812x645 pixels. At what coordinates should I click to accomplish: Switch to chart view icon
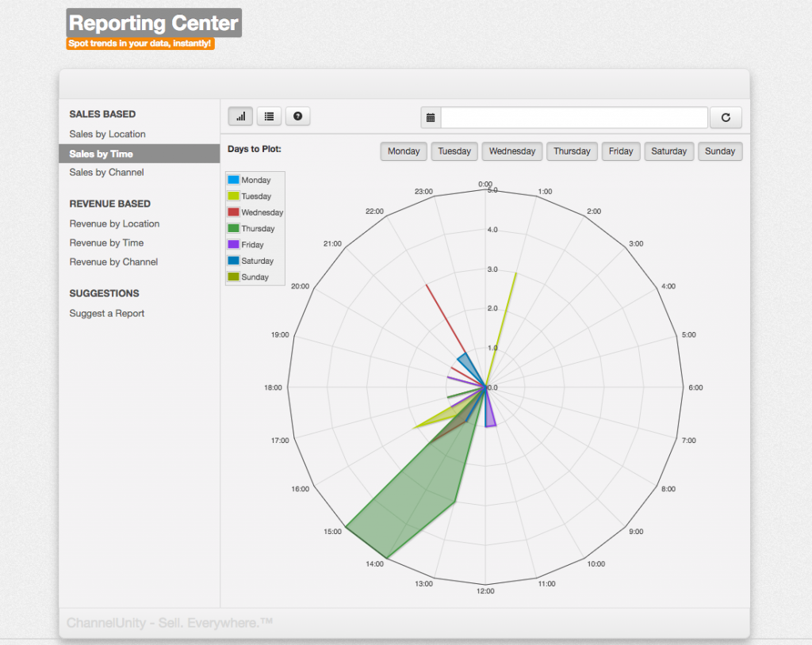click(x=240, y=116)
